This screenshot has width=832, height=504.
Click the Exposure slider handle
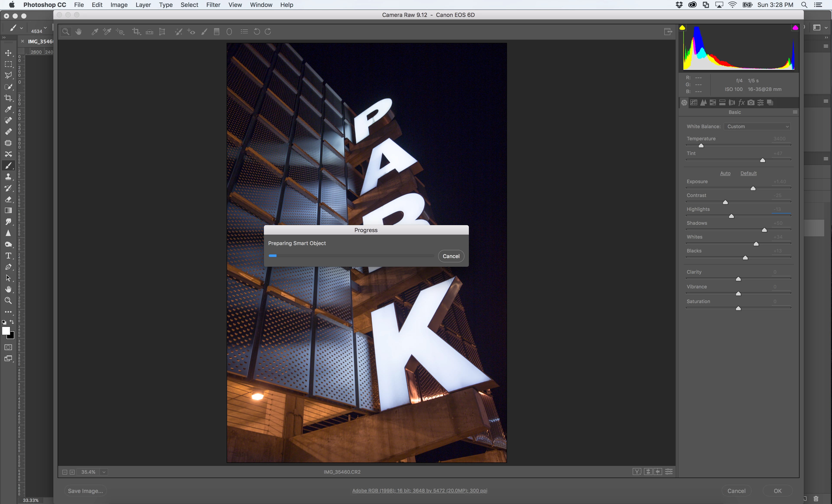753,189
